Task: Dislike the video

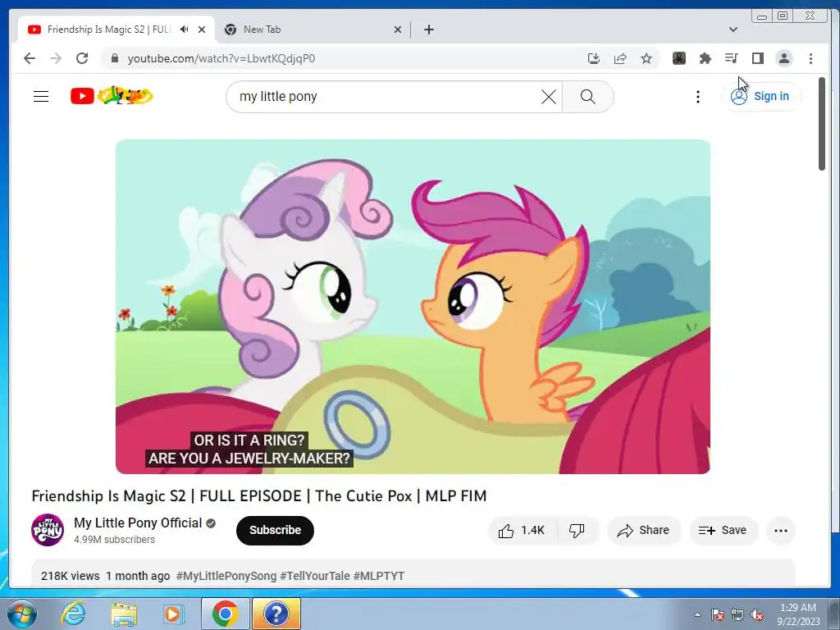Action: (577, 531)
